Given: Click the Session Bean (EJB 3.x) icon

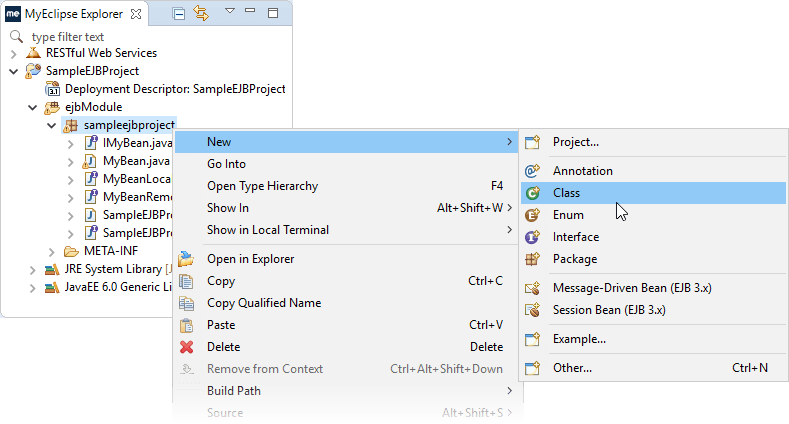Looking at the screenshot, I should [533, 310].
